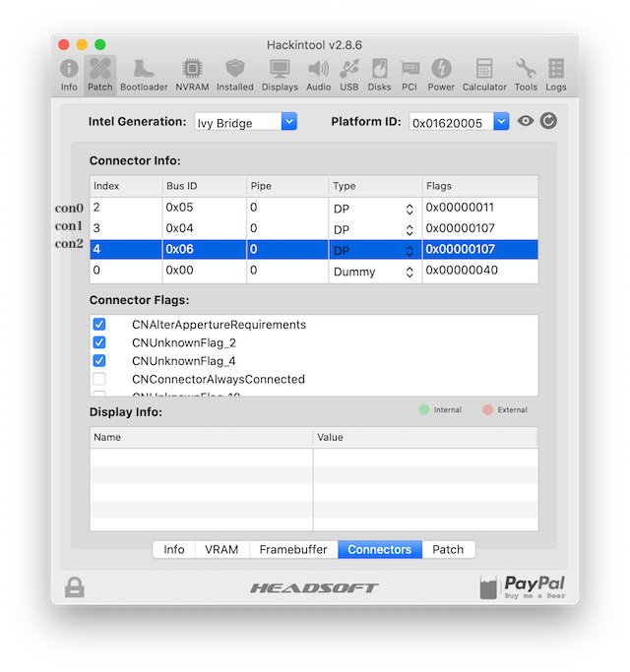Open the Info toolbar section

(x=69, y=75)
